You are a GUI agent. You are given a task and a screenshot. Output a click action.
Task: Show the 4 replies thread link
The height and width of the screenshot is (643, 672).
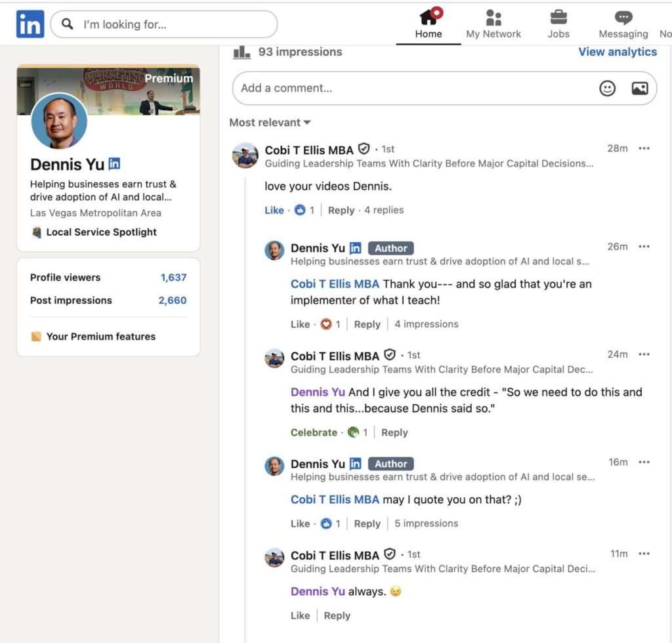click(384, 210)
